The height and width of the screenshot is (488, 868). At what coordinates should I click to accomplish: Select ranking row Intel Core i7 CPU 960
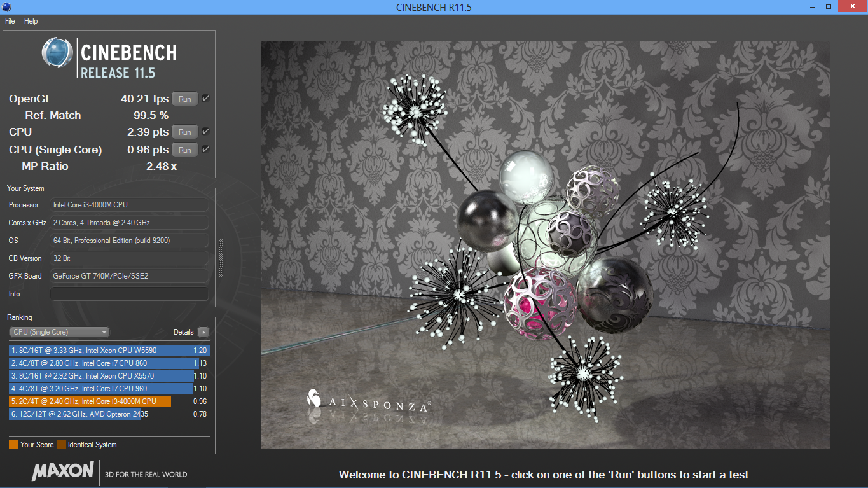pos(109,389)
